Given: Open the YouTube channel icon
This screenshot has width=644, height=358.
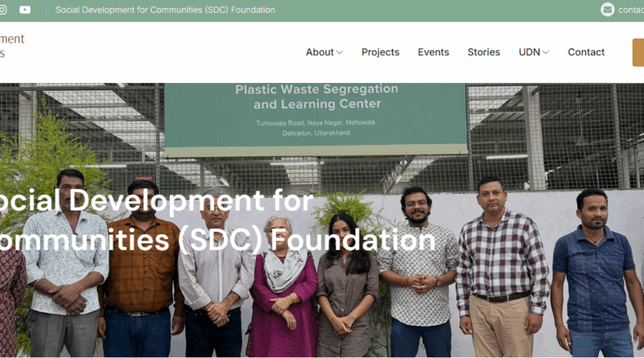Looking at the screenshot, I should [x=25, y=10].
